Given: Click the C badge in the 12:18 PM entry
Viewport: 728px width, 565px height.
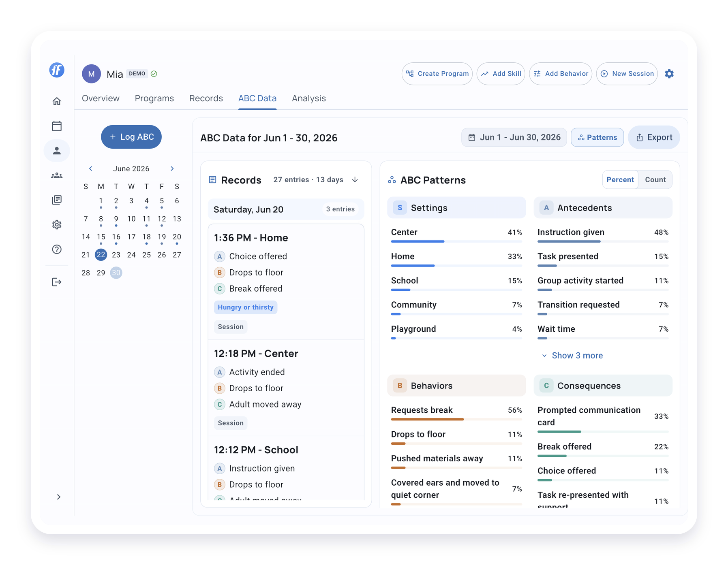Looking at the screenshot, I should click(x=219, y=404).
